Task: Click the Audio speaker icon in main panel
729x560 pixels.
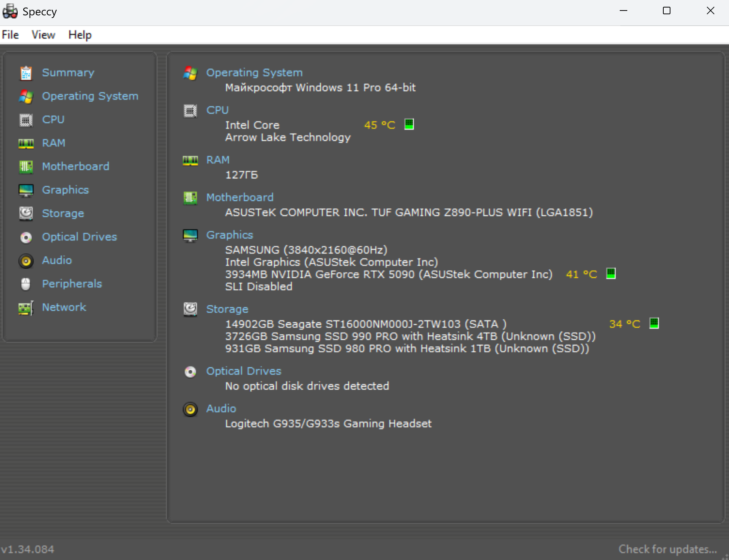Action: coord(190,409)
